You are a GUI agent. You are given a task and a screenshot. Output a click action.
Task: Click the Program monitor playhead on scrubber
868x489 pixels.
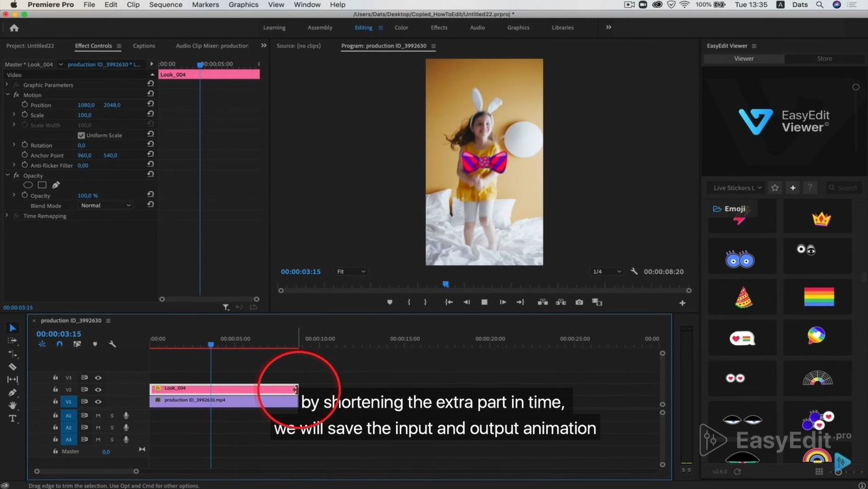tap(445, 284)
